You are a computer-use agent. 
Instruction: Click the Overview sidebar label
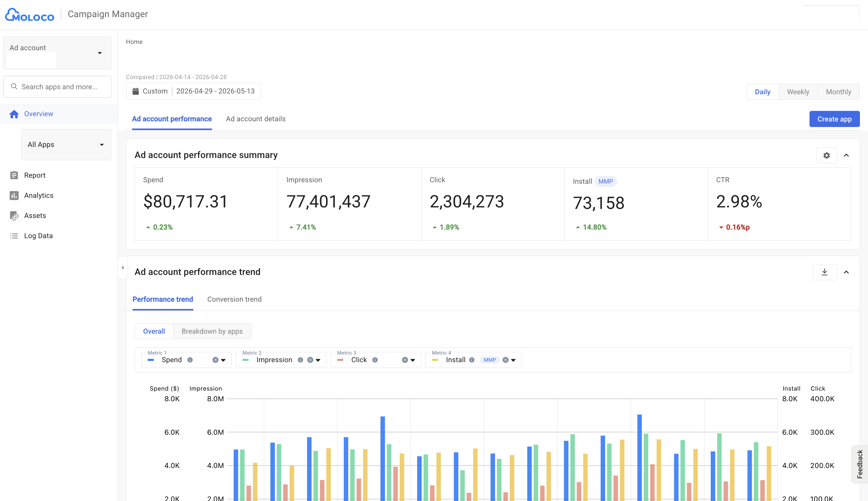39,114
